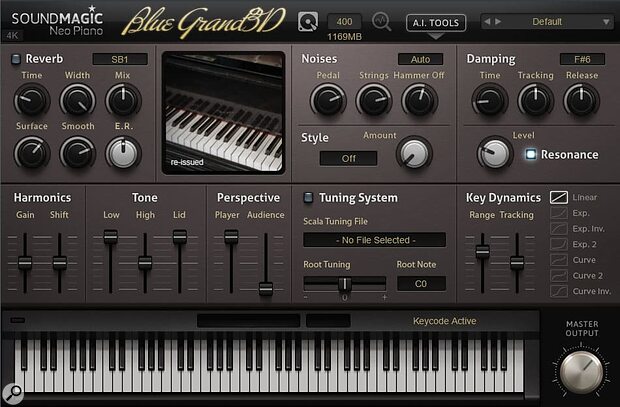Image resolution: width=620 pixels, height=407 pixels.
Task: Click the Key Dynamics Tracking slider
Action: click(x=517, y=263)
